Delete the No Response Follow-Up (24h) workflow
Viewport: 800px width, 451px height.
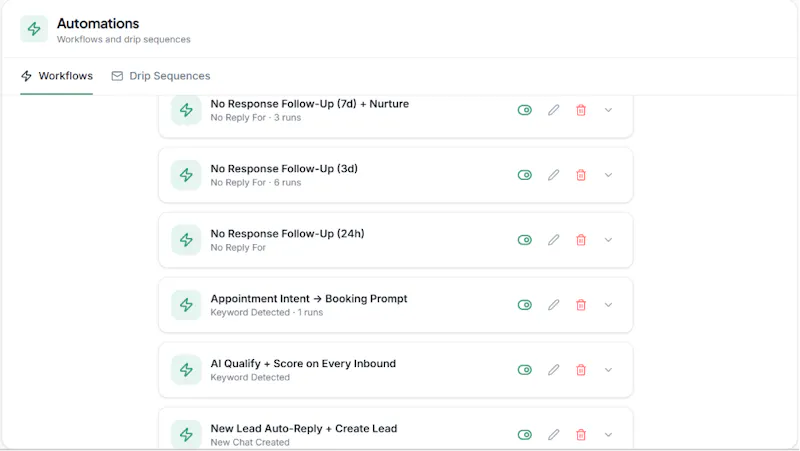pos(581,240)
